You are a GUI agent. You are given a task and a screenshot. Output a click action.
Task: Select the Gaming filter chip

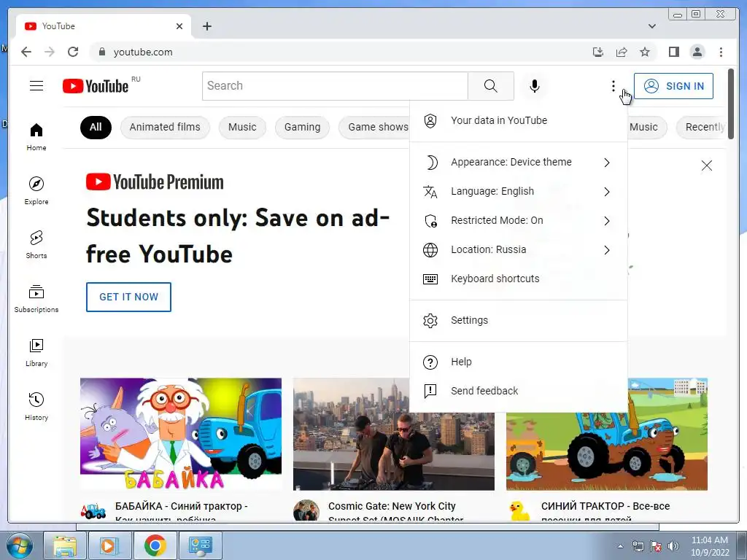click(302, 127)
